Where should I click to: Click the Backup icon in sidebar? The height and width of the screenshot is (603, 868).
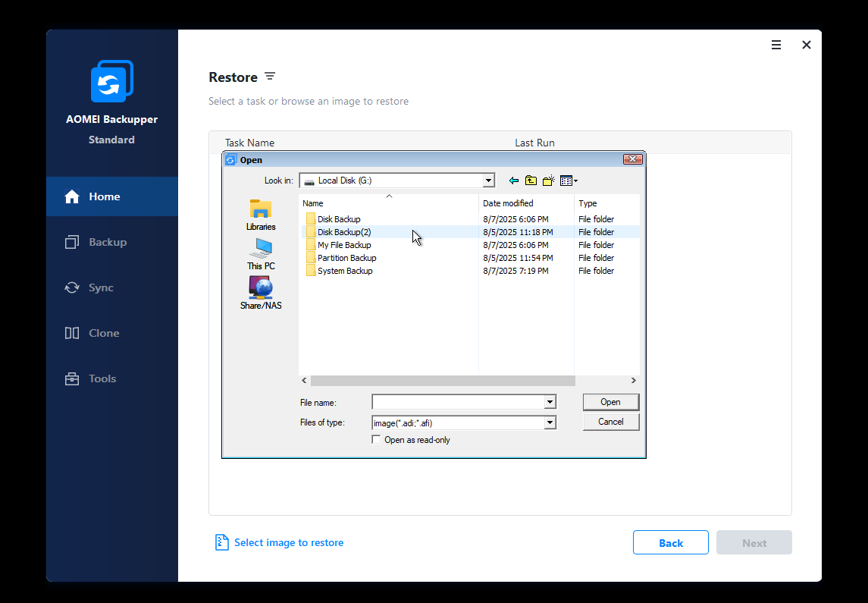(x=72, y=242)
